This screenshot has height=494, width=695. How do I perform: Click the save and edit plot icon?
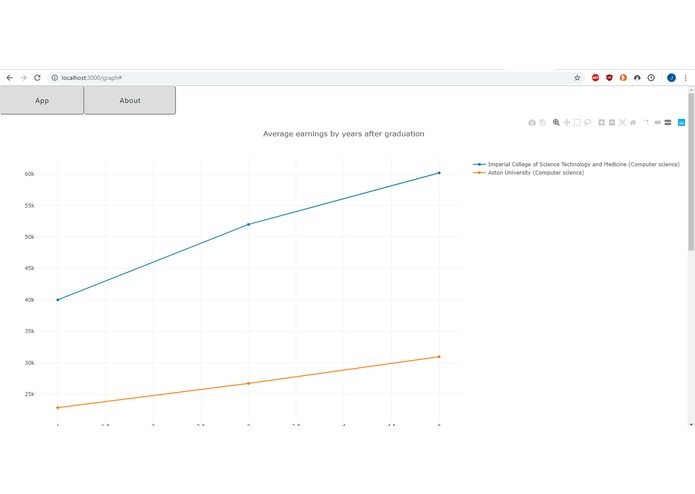(x=543, y=122)
